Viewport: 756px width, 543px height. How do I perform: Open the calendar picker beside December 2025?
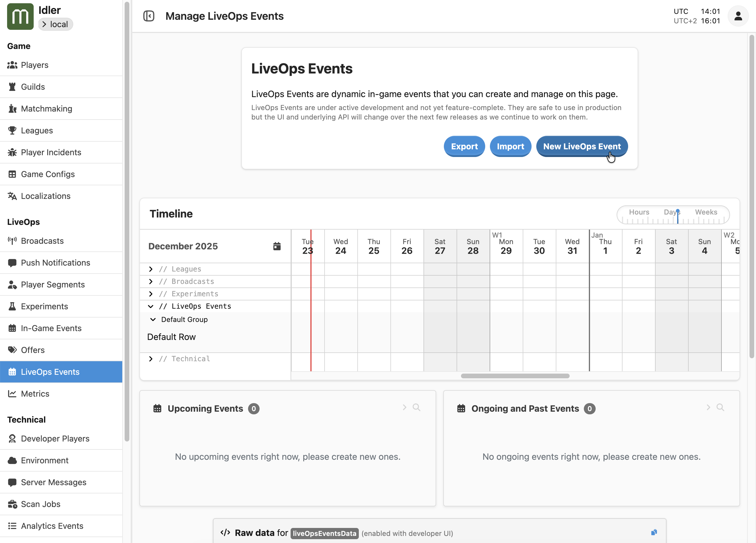pos(277,246)
